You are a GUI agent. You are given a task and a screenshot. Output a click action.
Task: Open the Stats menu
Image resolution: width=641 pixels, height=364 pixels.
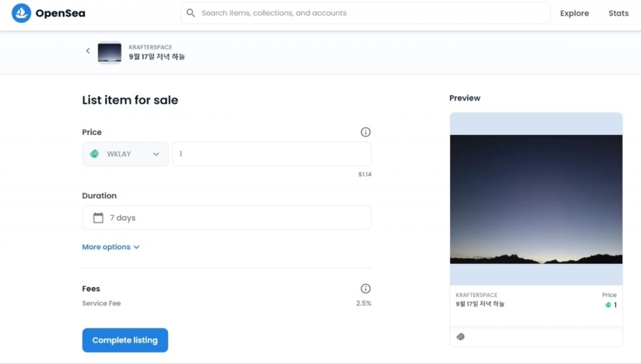click(618, 13)
